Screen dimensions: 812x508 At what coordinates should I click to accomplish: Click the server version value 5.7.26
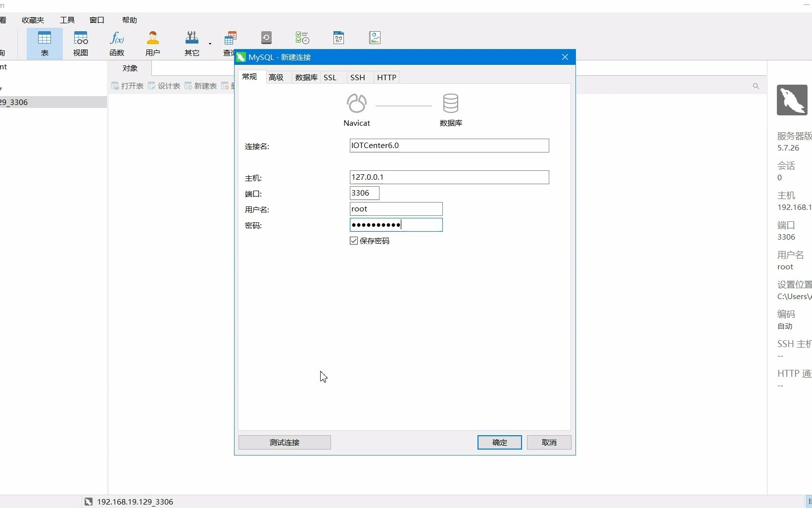[x=788, y=148]
